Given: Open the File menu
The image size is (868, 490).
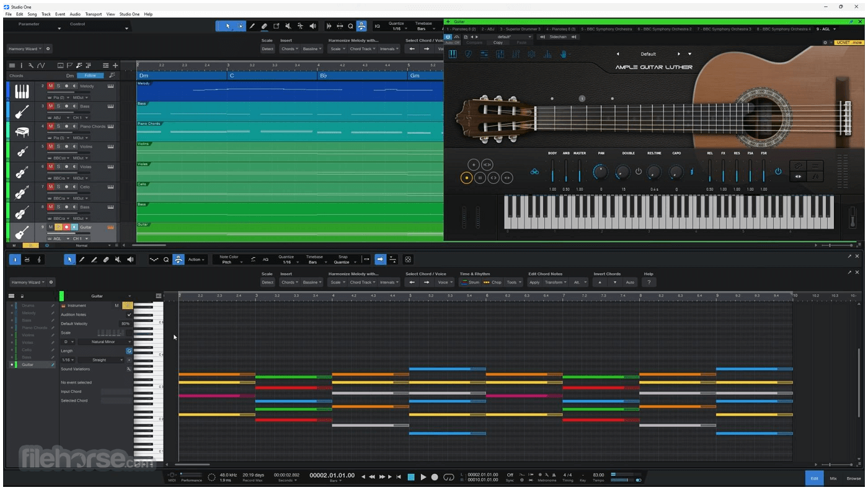Looking at the screenshot, I should [x=9, y=14].
